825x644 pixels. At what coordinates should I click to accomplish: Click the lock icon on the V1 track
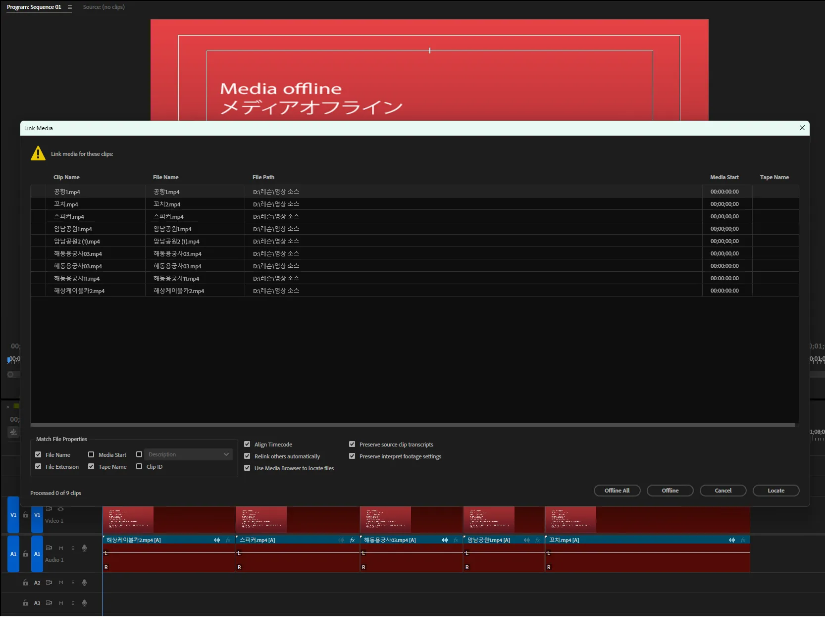point(25,515)
